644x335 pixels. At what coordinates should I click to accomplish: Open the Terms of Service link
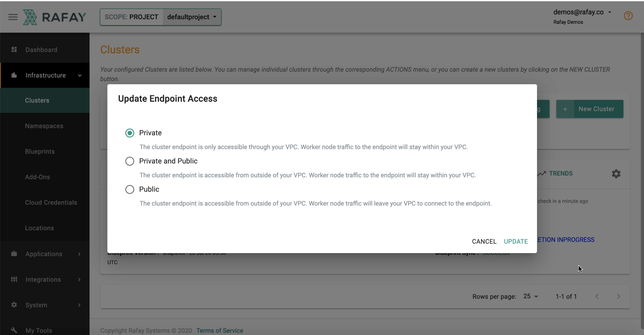coord(220,331)
